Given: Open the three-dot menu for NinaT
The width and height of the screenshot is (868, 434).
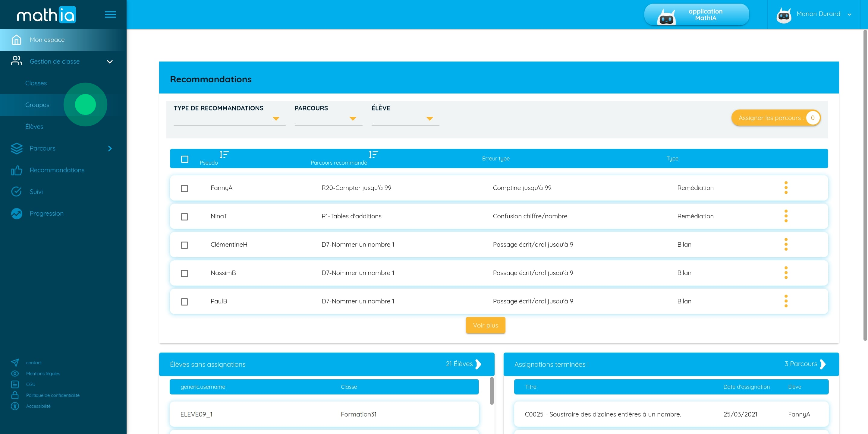Looking at the screenshot, I should 786,216.
